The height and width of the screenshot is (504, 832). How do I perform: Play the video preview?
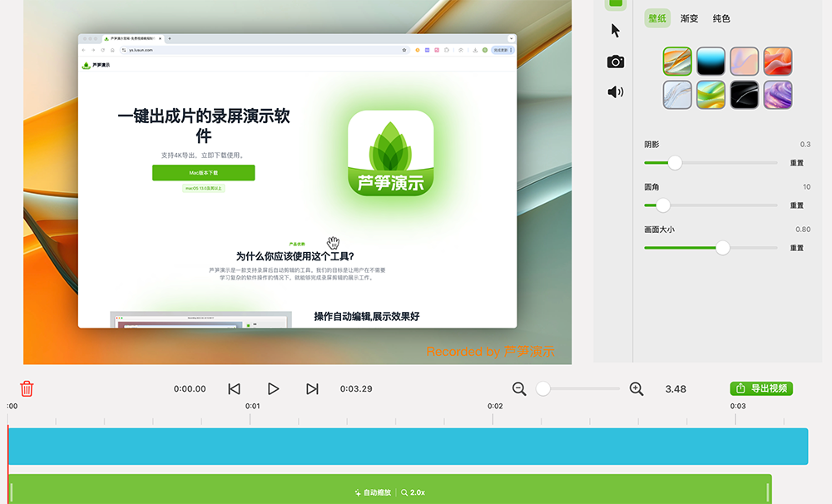[x=273, y=389]
